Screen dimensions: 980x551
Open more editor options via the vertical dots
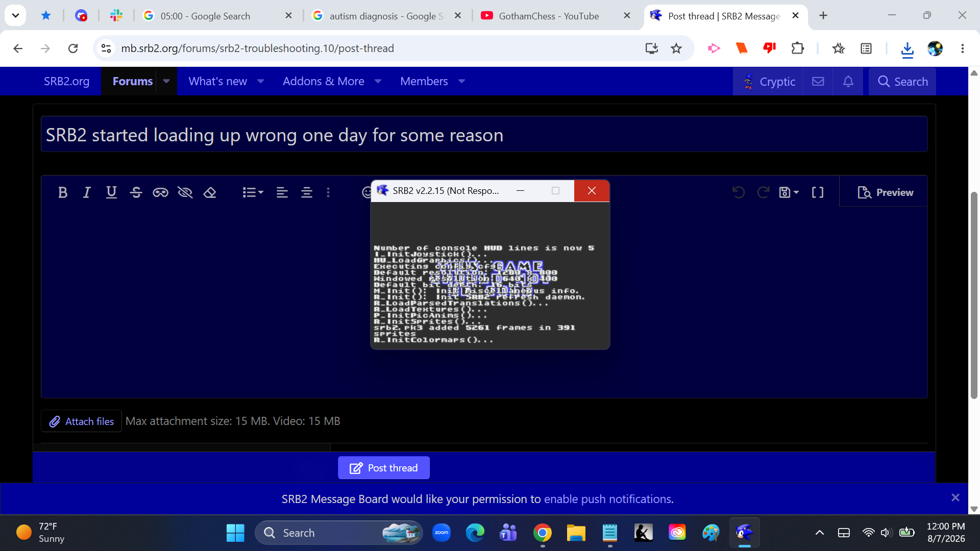[328, 192]
